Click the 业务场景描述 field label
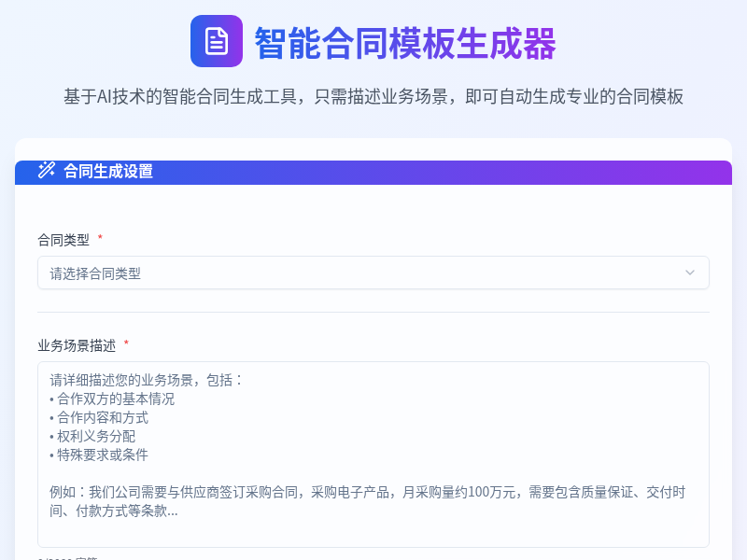 pyautogui.click(x=77, y=345)
